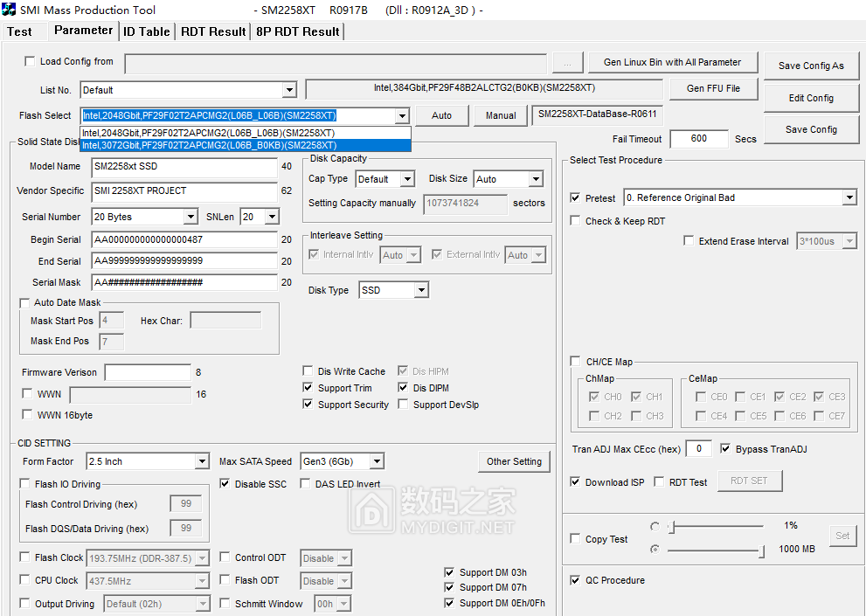This screenshot has width=866, height=616.
Task: Switch to the Test tab
Action: 19,31
